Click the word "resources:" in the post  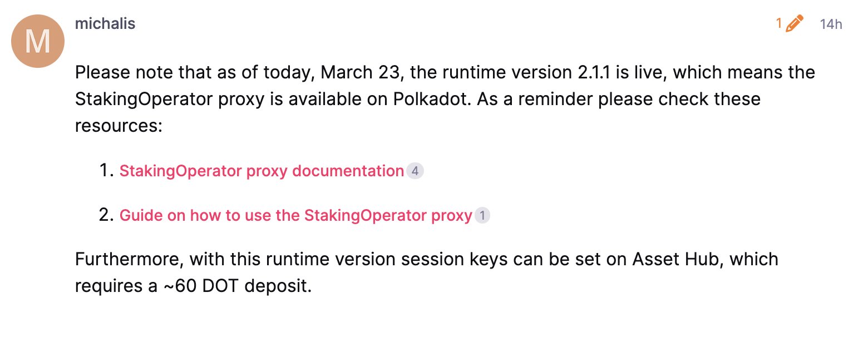coord(118,126)
